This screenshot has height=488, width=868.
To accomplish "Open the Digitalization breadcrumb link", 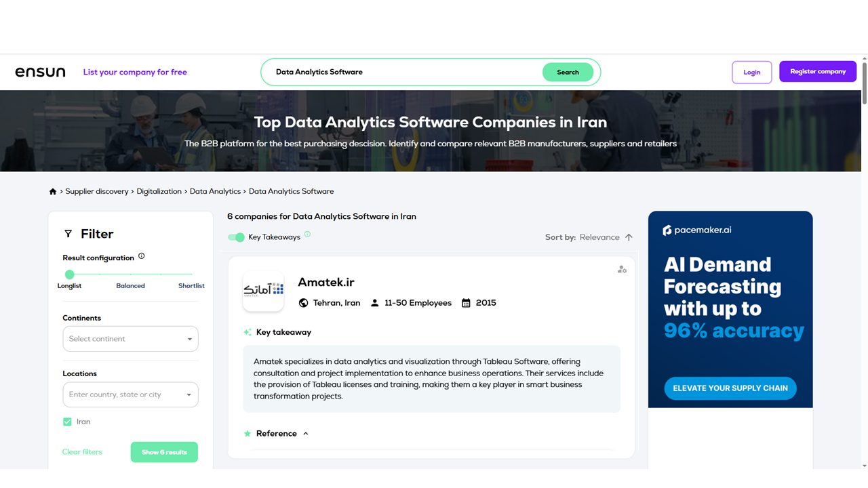I will pyautogui.click(x=159, y=192).
